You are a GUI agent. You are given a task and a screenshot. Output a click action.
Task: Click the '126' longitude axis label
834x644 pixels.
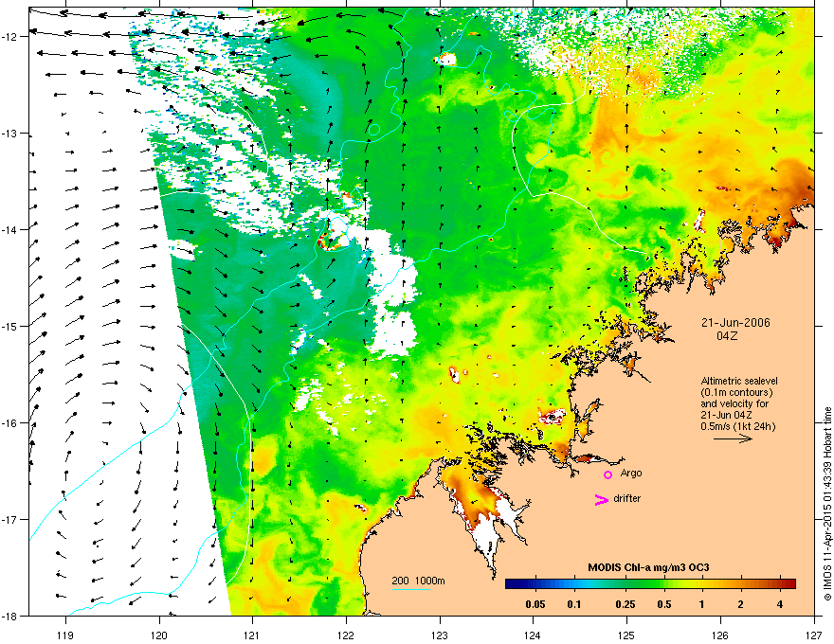720,635
